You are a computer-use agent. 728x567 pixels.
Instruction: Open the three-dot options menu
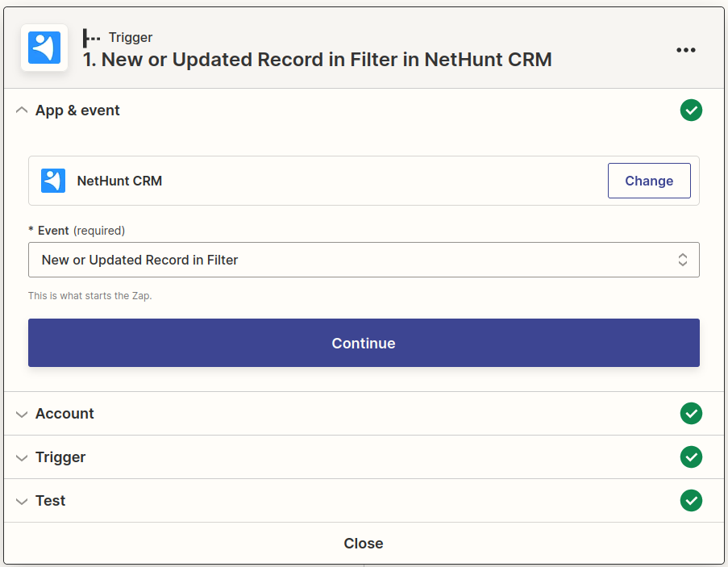(x=686, y=49)
